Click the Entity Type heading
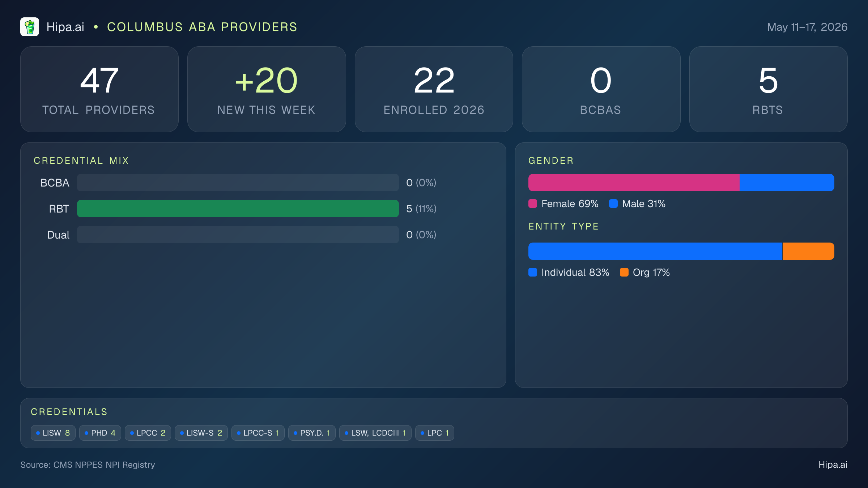This screenshot has width=868, height=488. (563, 226)
